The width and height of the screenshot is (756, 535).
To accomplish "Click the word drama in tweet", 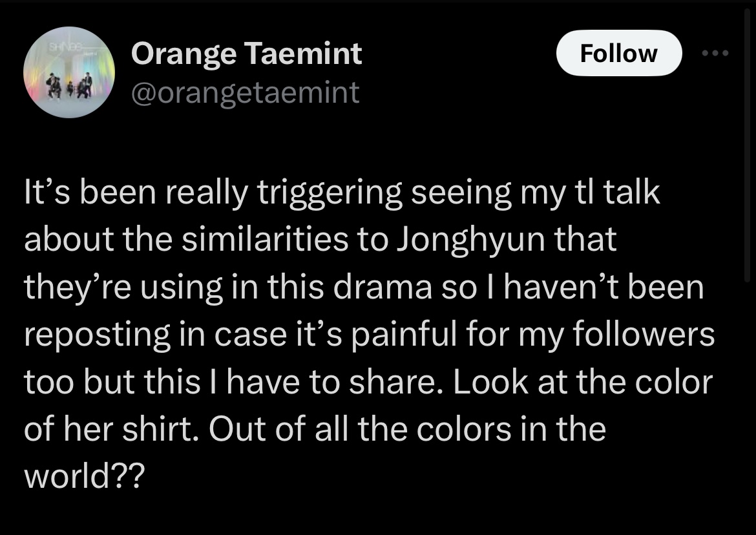I will [383, 287].
